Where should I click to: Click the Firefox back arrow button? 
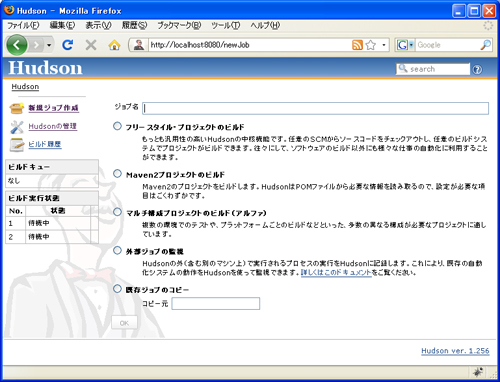point(16,45)
